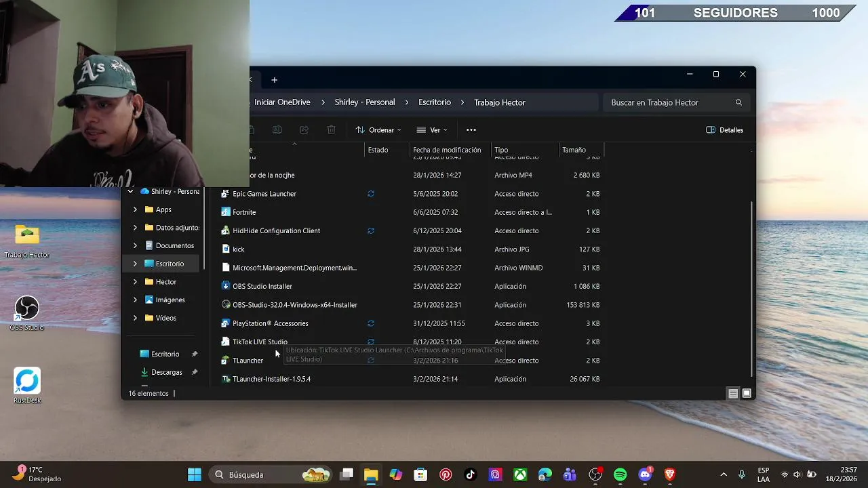Click the ESP LAA language indicator
The height and width of the screenshot is (488, 868).
pos(764,474)
